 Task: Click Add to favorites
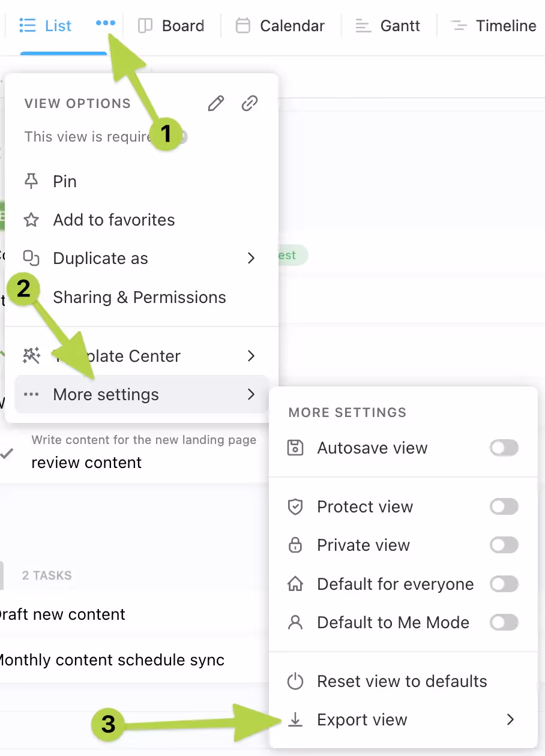[113, 220]
